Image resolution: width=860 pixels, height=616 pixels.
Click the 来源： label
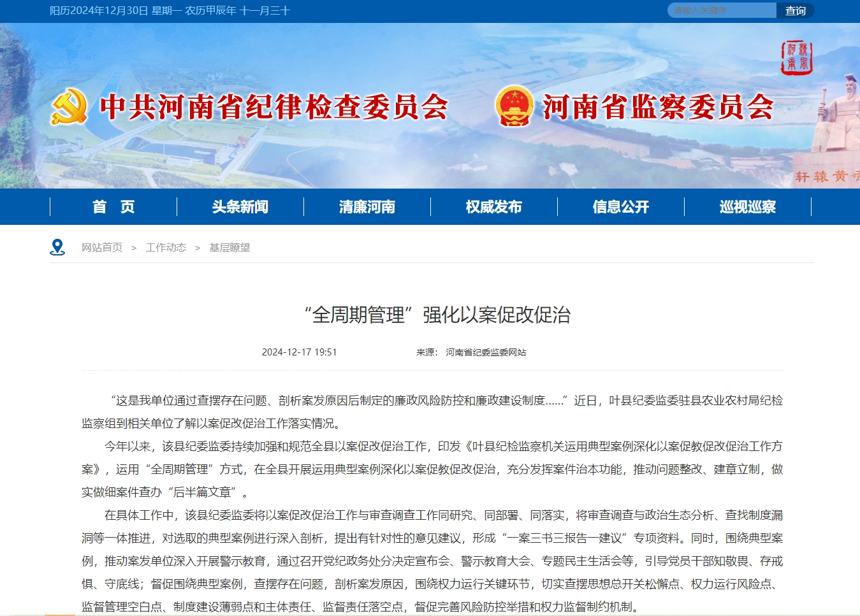click(427, 352)
